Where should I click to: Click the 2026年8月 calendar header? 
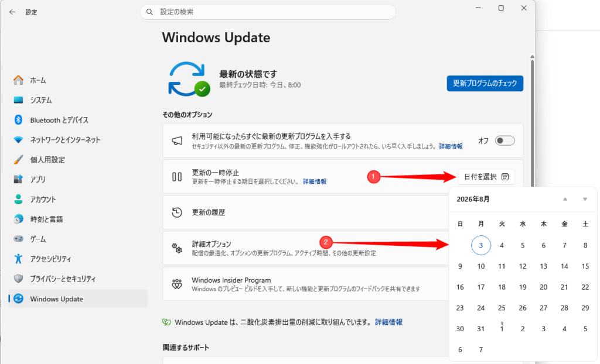click(473, 199)
